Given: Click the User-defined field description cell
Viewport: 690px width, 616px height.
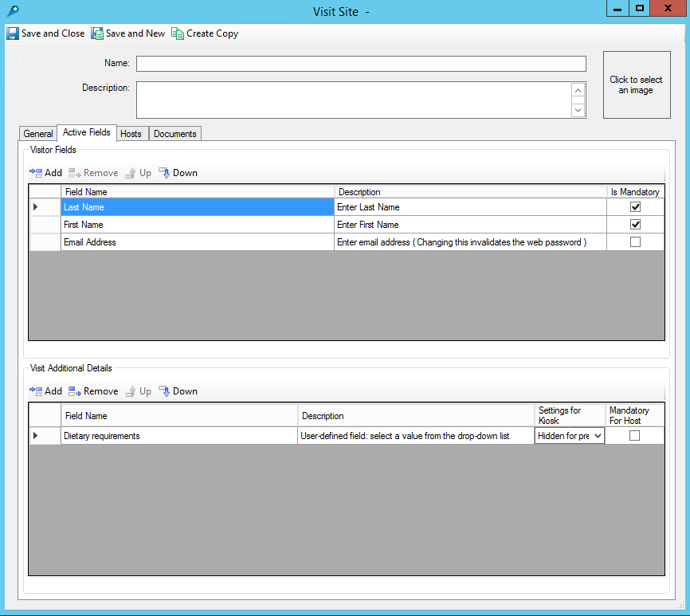Looking at the screenshot, I should (416, 436).
